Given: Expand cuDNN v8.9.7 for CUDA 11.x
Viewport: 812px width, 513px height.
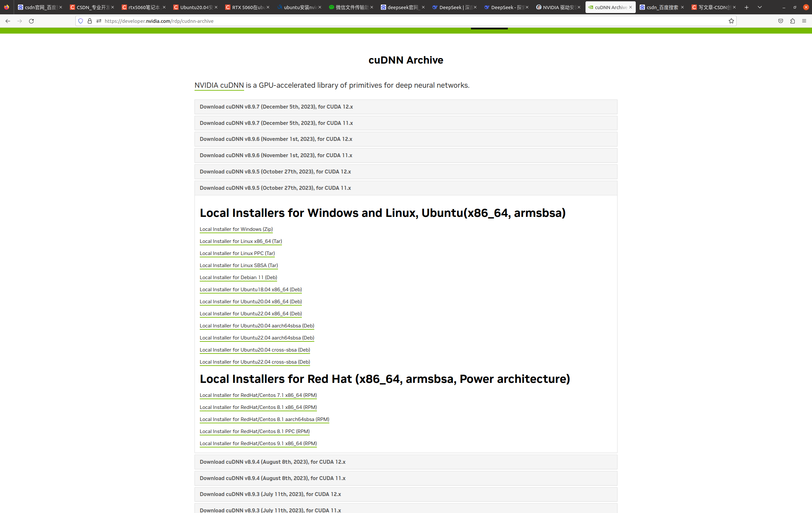Looking at the screenshot, I should (x=406, y=123).
